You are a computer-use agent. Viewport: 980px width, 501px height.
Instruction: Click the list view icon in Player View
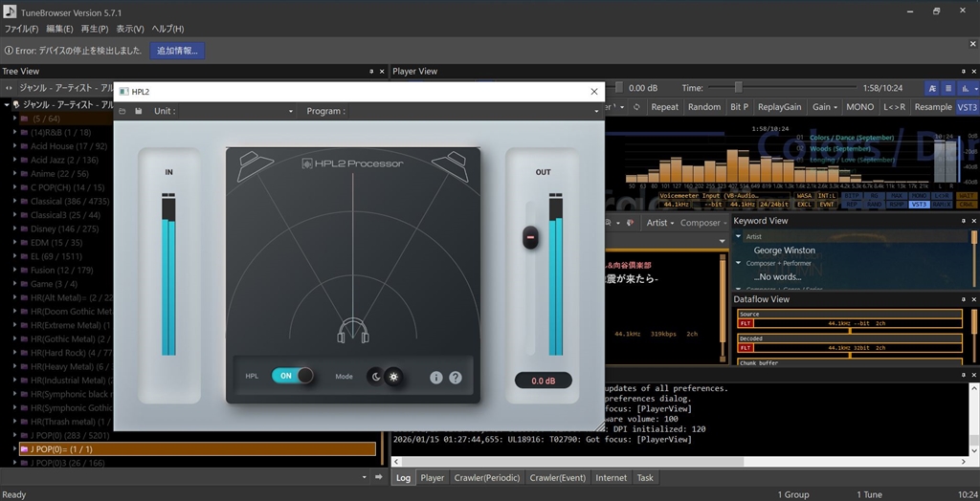click(948, 88)
